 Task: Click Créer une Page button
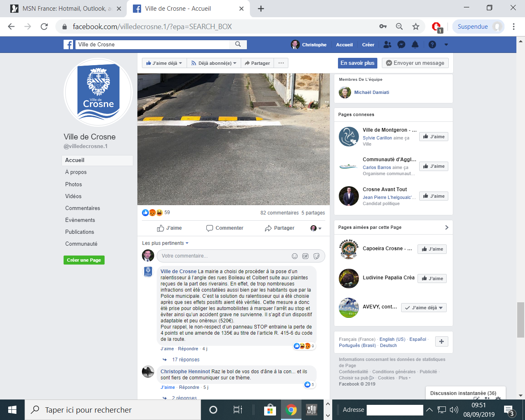(84, 260)
